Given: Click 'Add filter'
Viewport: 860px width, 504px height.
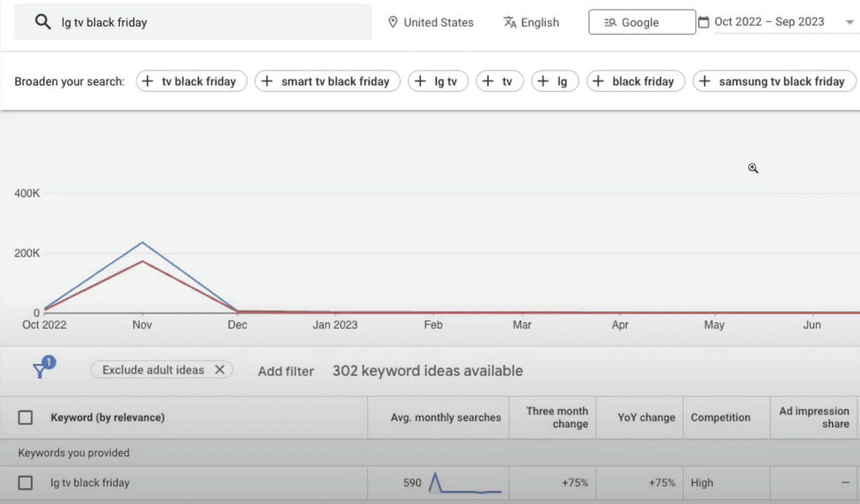Looking at the screenshot, I should [286, 371].
